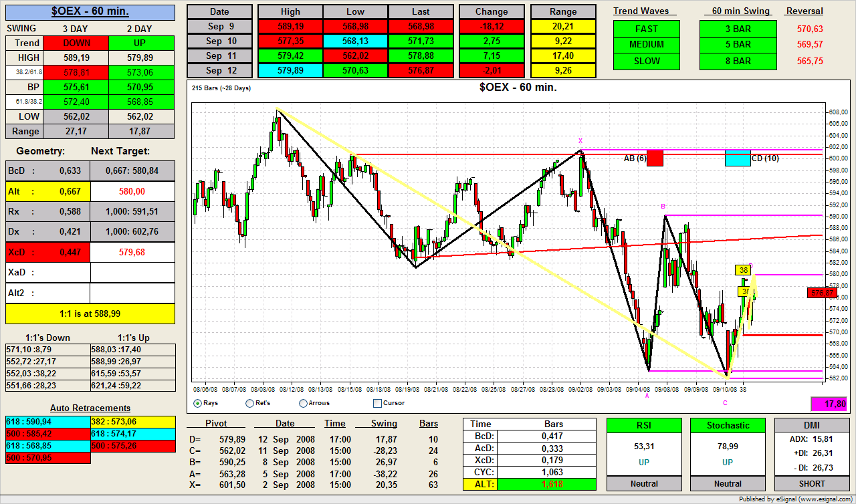Click the 18,12 Change cell
This screenshot has height=504, width=856.
click(492, 27)
